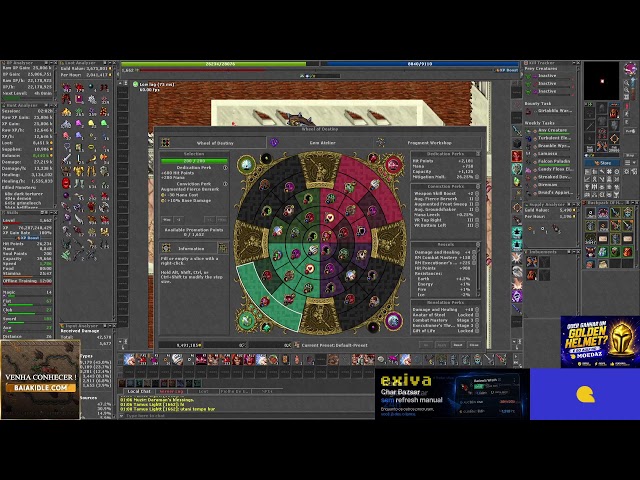Click Close button in Wheel of Destiny

474,345
